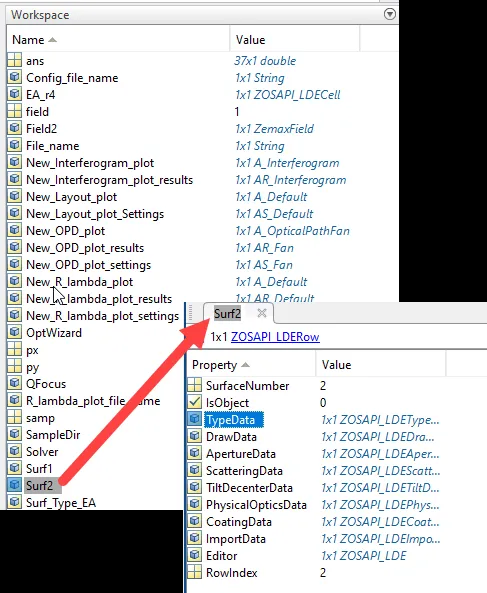Select the Surf2 variable editor tab
This screenshot has width=487, height=593.
227,314
